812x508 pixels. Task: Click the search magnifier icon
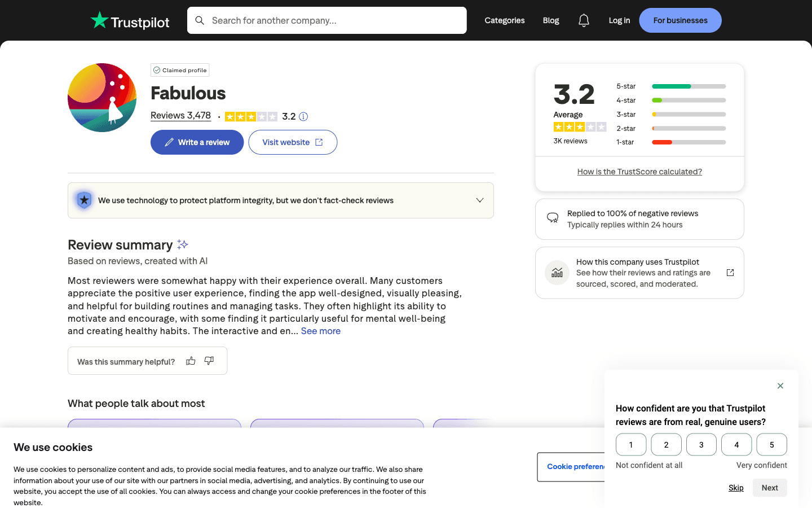pyautogui.click(x=200, y=20)
